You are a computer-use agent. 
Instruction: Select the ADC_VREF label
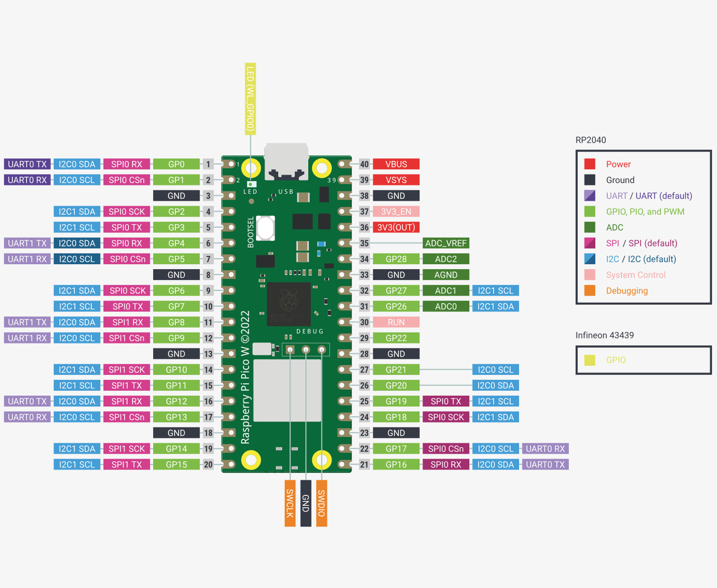point(446,243)
